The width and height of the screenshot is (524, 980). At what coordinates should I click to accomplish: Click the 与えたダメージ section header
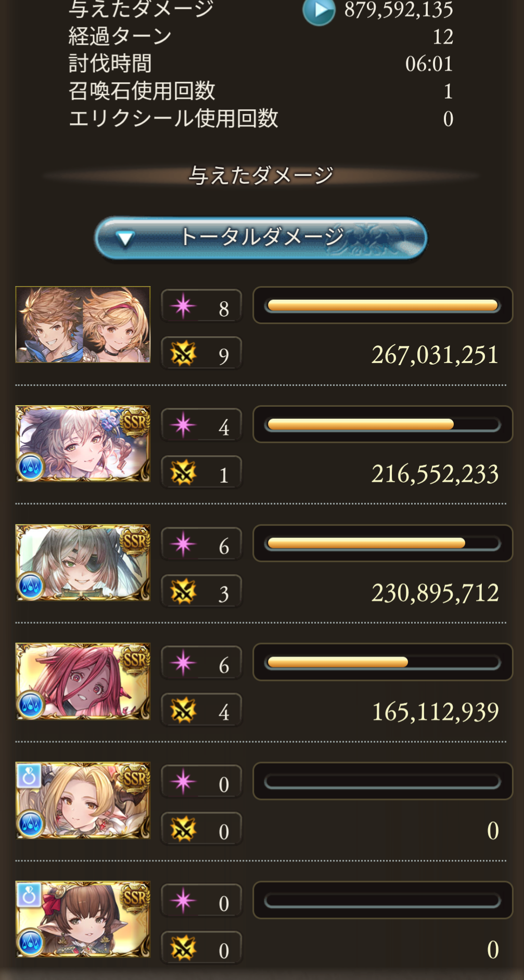[x=261, y=175]
